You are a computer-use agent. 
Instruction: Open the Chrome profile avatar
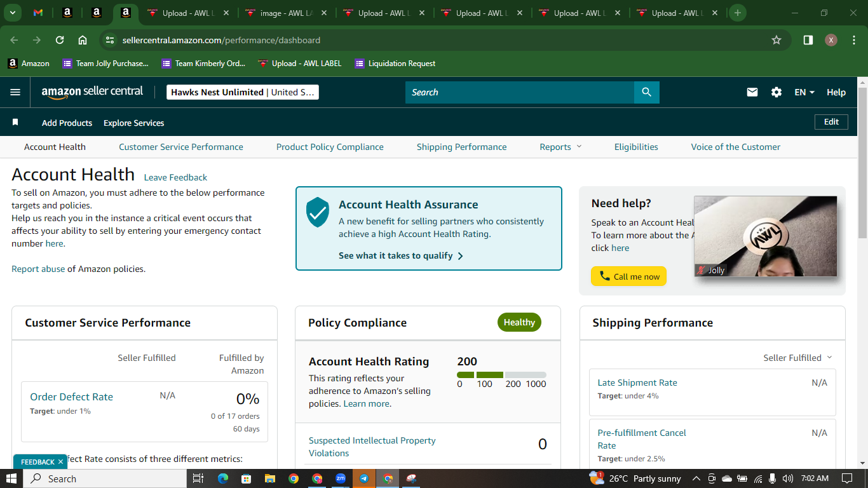831,40
